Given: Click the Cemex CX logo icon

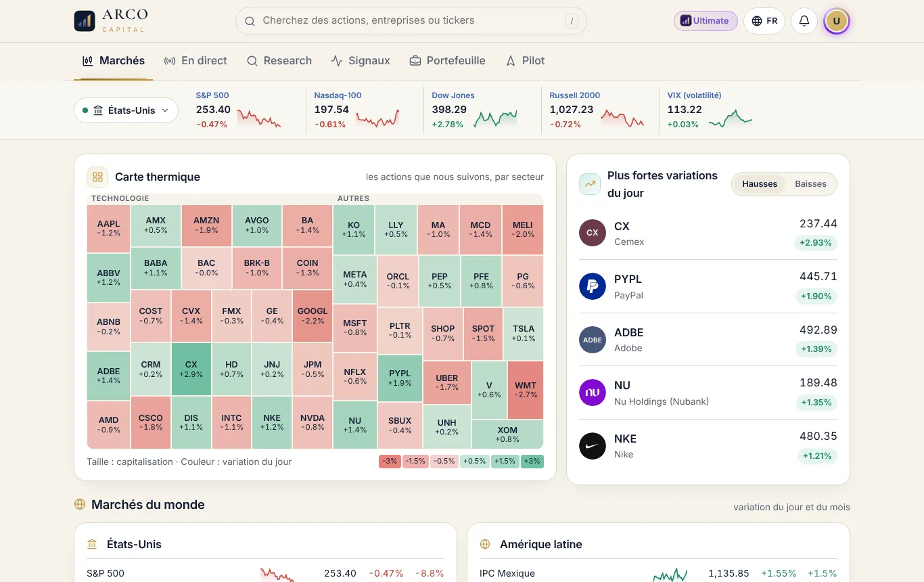Looking at the screenshot, I should point(593,233).
